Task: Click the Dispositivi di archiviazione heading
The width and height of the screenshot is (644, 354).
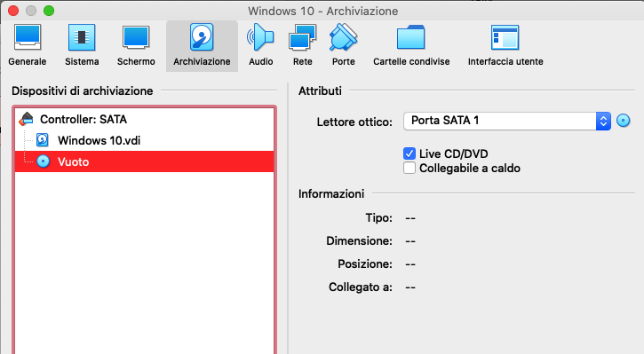Action: pos(82,91)
